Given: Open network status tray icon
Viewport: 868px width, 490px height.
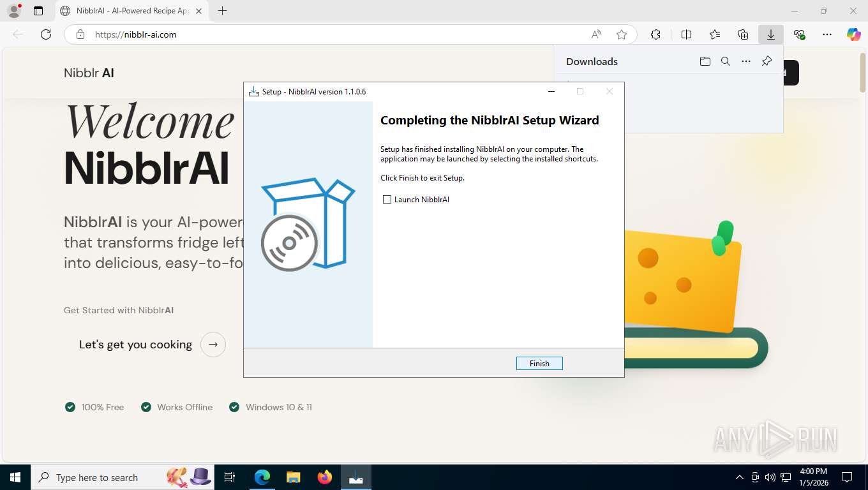Looking at the screenshot, I should point(786,477).
